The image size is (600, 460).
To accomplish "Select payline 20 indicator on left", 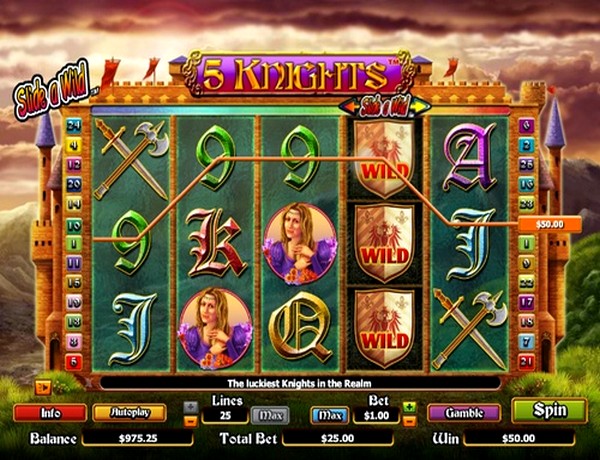I will coord(73,185).
